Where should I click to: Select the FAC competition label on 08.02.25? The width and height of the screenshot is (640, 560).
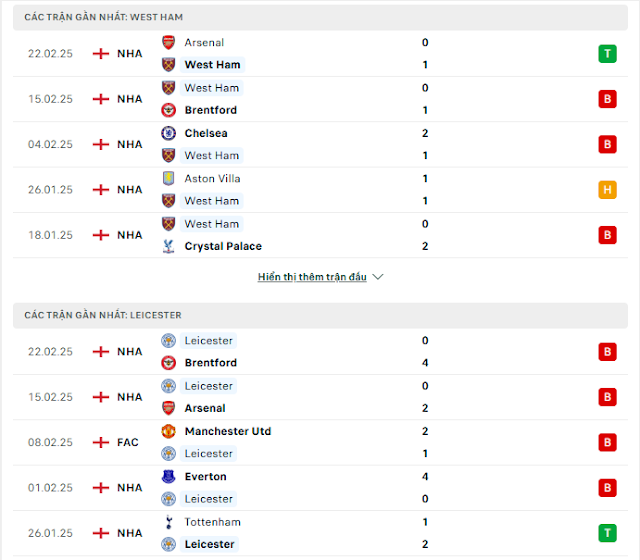(127, 442)
